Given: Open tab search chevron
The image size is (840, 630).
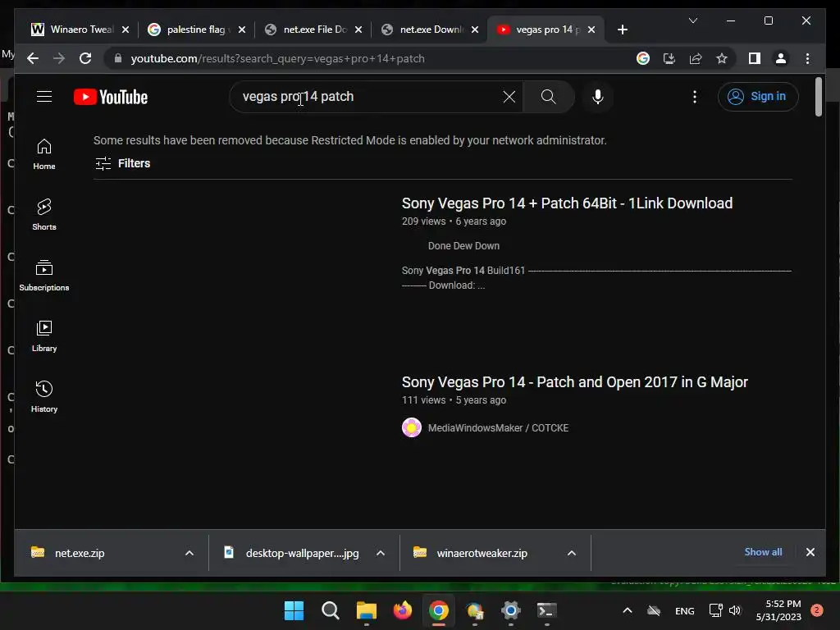Looking at the screenshot, I should point(692,21).
